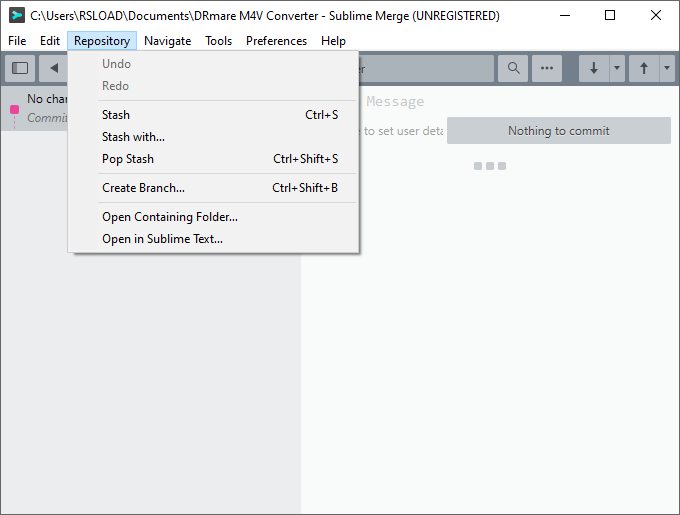680x515 pixels.
Task: Open the File menu
Action: pyautogui.click(x=17, y=41)
